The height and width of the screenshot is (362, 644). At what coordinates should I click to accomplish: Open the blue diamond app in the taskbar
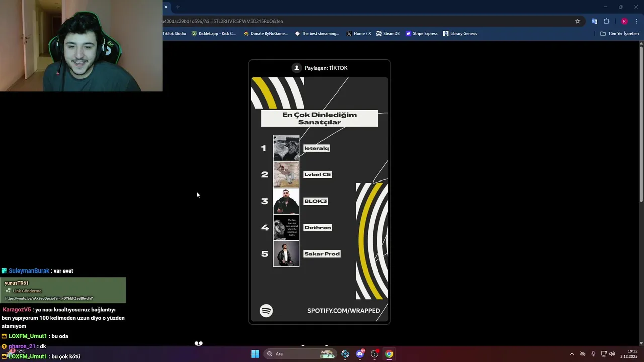click(x=345, y=354)
